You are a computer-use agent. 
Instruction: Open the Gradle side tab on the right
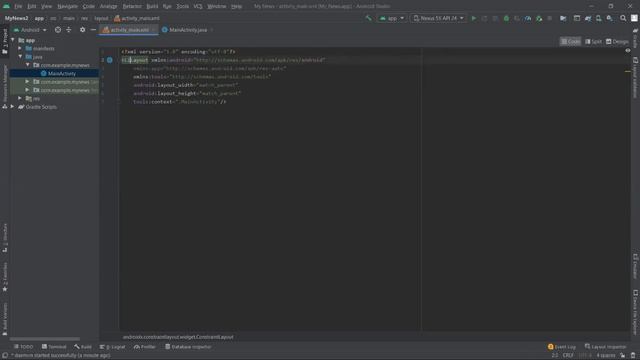[x=635, y=38]
